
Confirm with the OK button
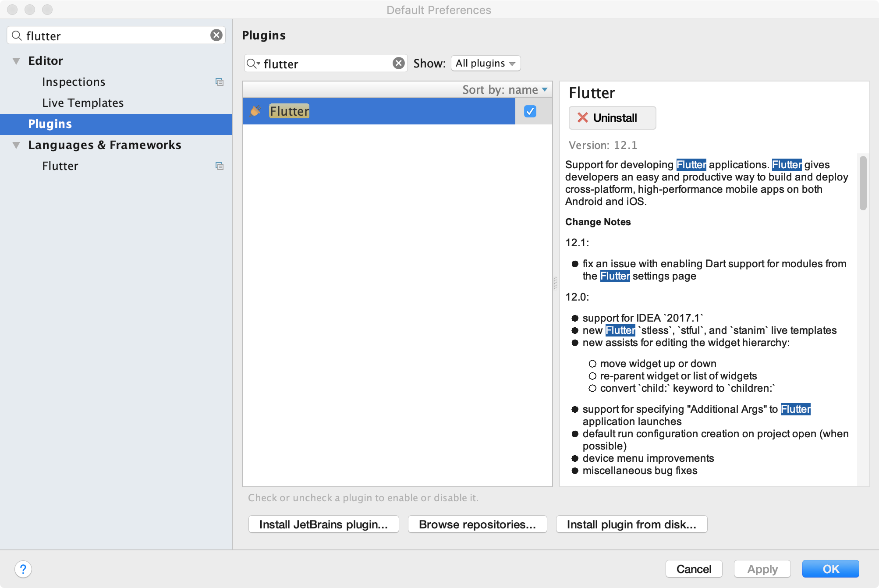click(x=831, y=569)
